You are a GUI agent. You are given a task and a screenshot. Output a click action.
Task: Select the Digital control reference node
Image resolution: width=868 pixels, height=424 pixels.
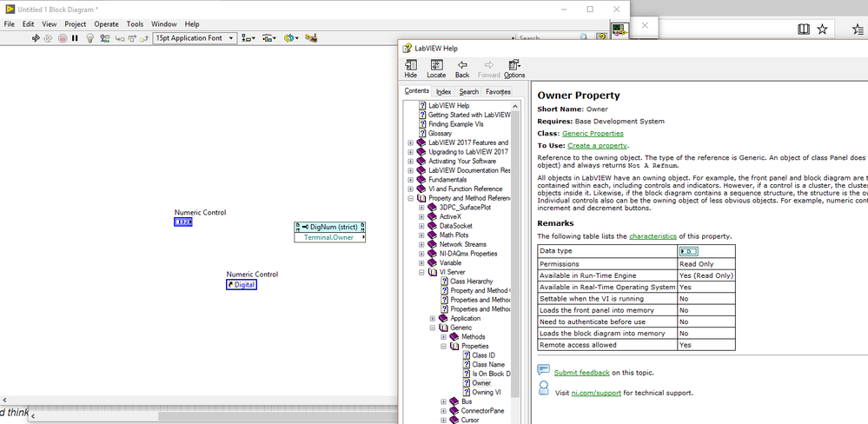(242, 285)
